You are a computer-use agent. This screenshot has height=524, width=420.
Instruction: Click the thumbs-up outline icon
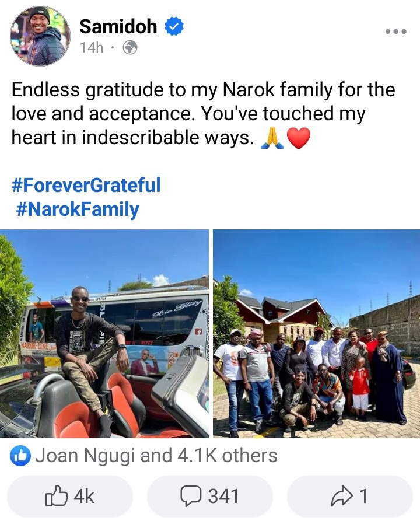[x=57, y=495]
